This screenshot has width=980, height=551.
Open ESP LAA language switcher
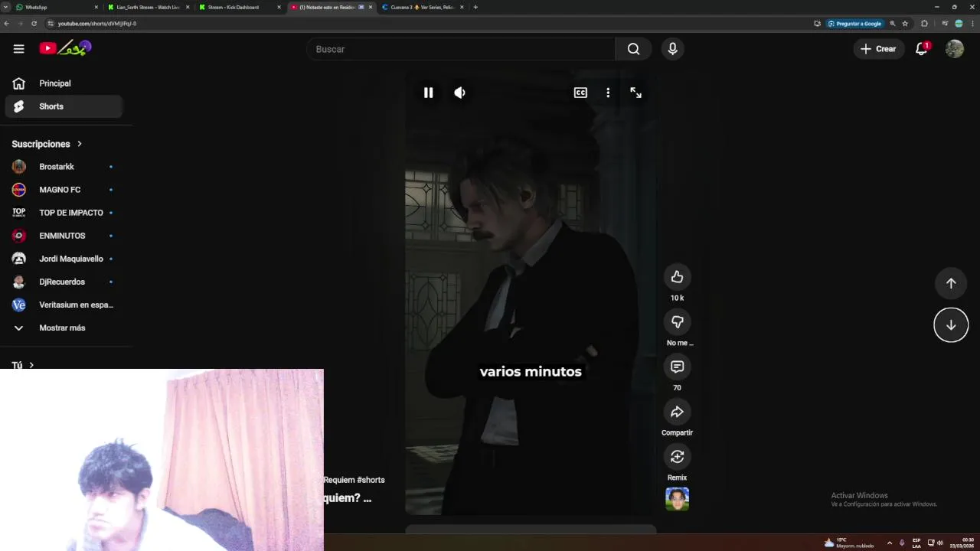pos(916,543)
